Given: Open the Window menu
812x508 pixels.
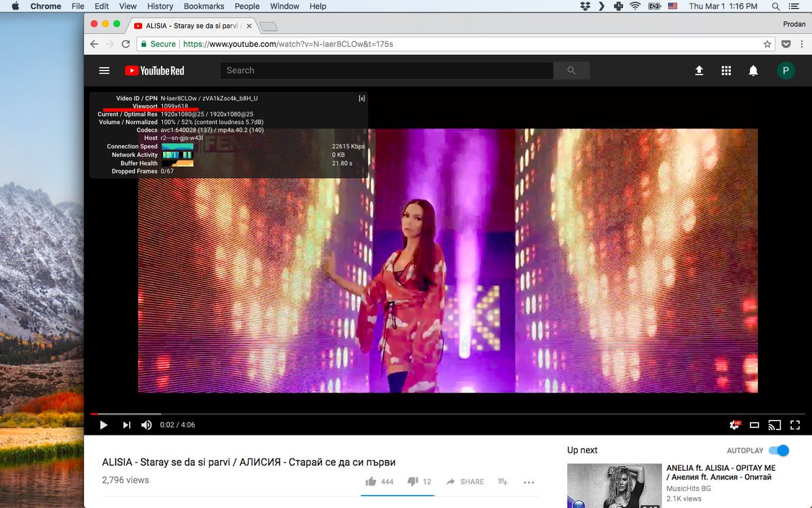Looking at the screenshot, I should coord(285,6).
